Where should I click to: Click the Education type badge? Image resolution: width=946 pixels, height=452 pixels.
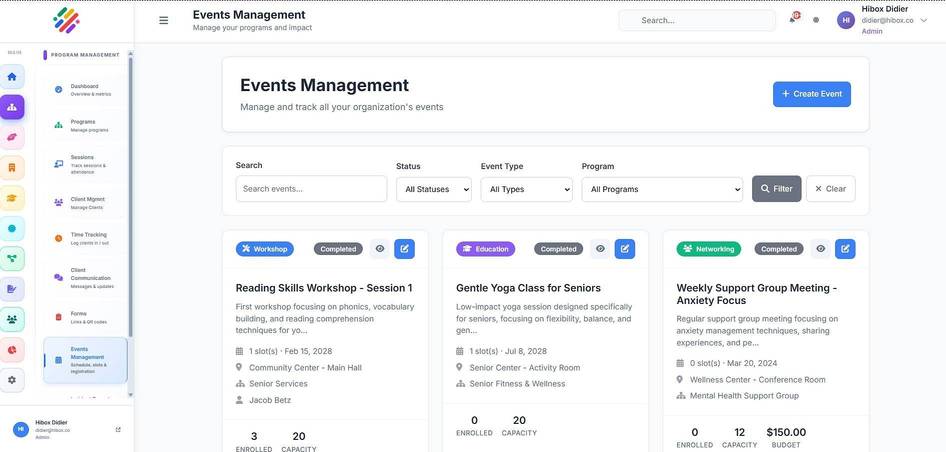click(x=486, y=249)
